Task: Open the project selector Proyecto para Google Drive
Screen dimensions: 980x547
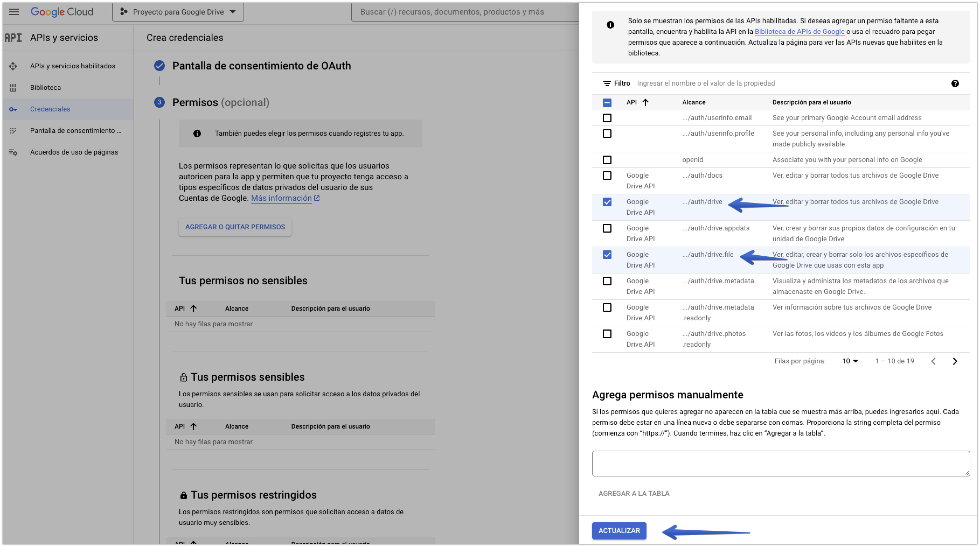Action: 178,12
